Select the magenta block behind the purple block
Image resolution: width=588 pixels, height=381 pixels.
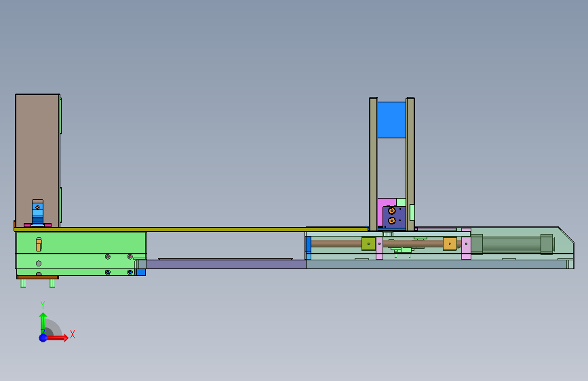[387, 203]
